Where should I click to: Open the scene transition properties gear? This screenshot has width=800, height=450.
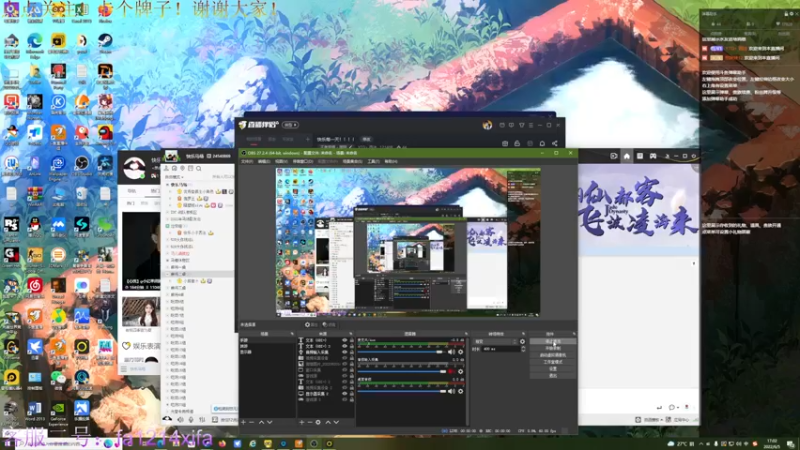point(522,341)
